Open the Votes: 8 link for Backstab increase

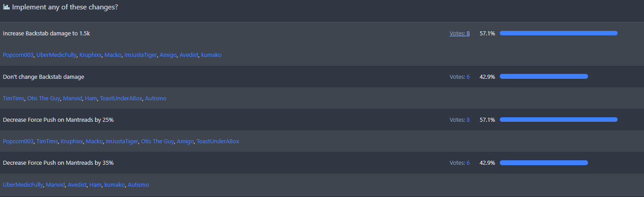(459, 34)
